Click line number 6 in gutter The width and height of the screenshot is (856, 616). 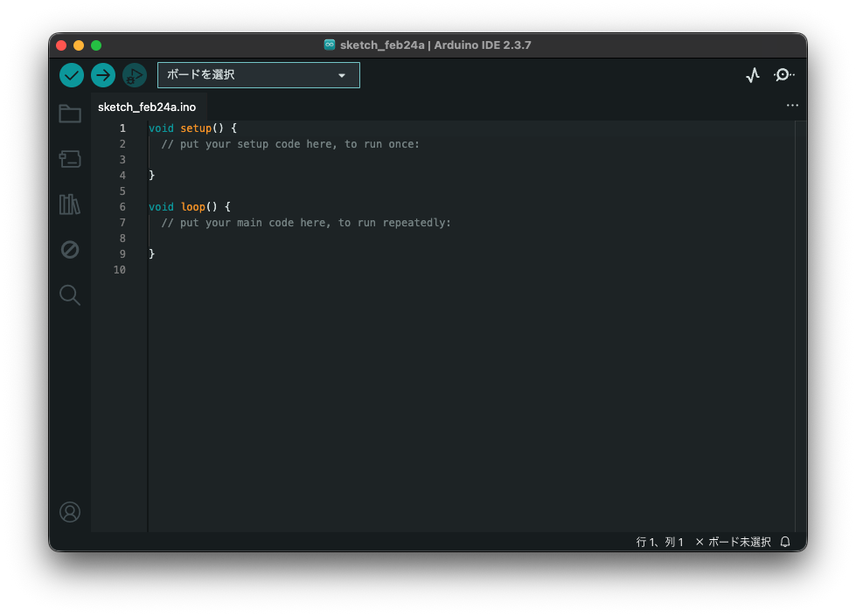point(122,207)
